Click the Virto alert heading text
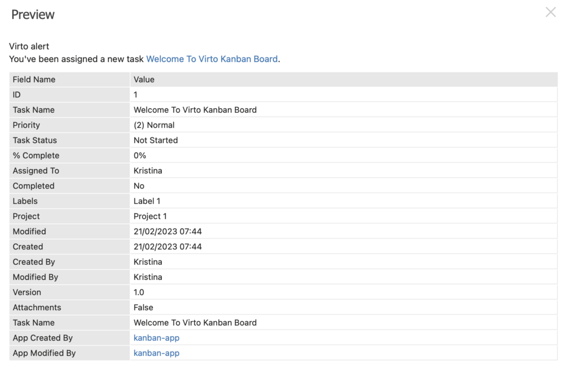 coord(29,46)
